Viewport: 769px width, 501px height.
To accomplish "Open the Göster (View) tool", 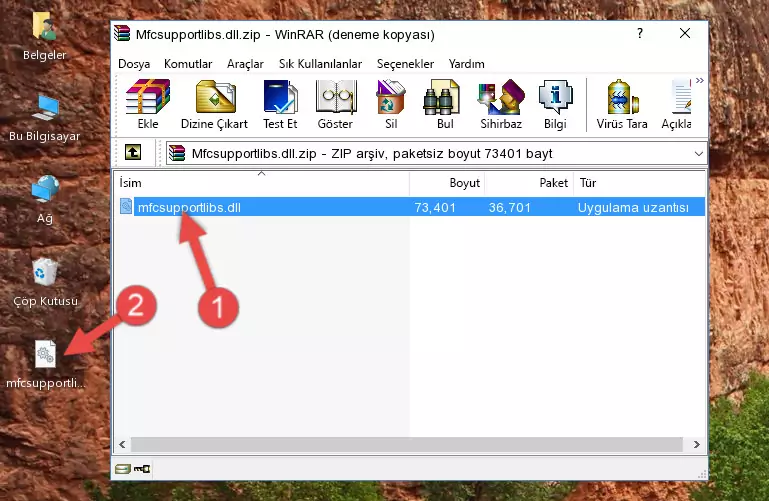I will coord(335,104).
